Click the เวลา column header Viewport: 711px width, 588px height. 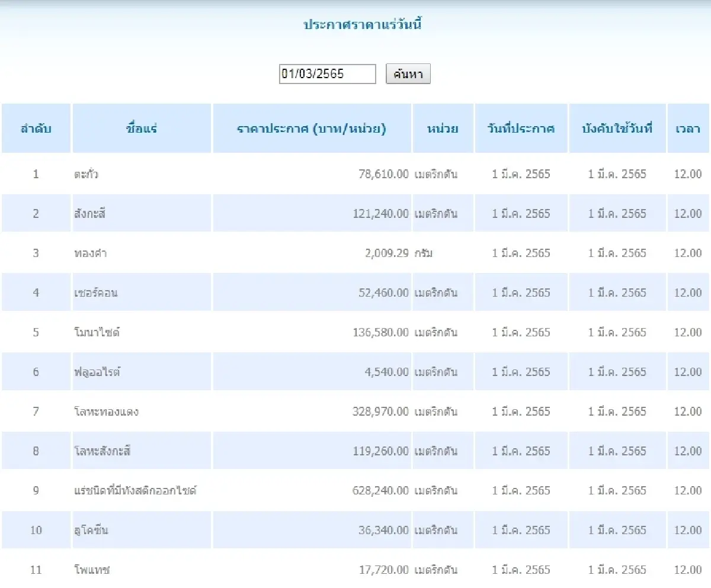point(688,128)
